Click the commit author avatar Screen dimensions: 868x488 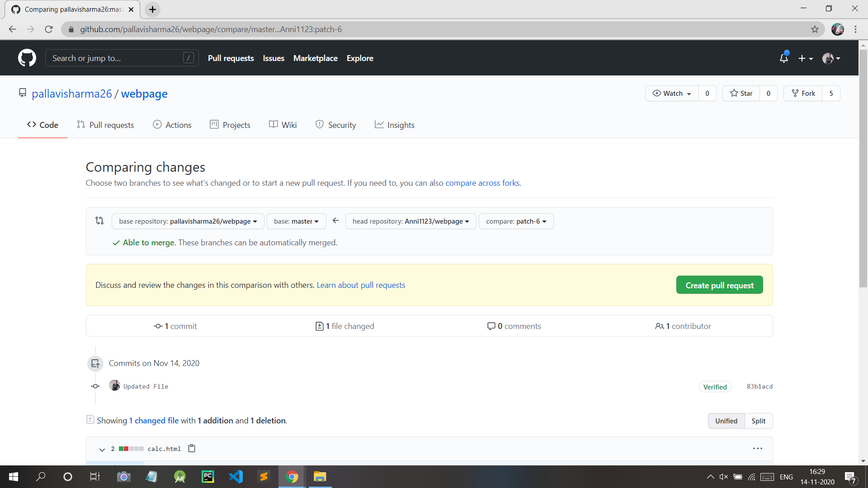pos(114,386)
